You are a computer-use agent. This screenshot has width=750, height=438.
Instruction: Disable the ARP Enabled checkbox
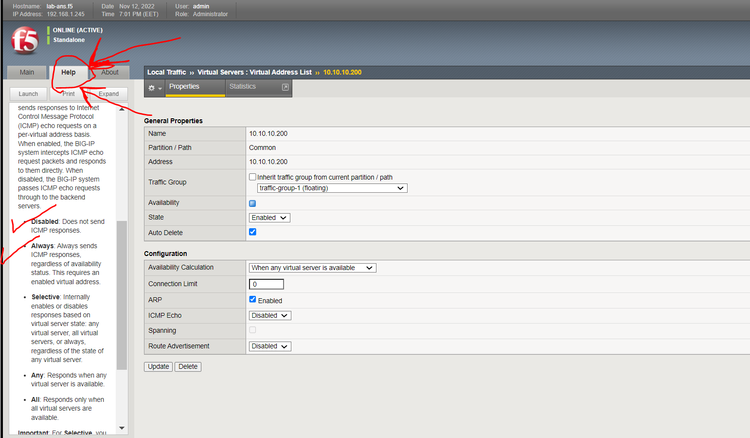click(253, 299)
